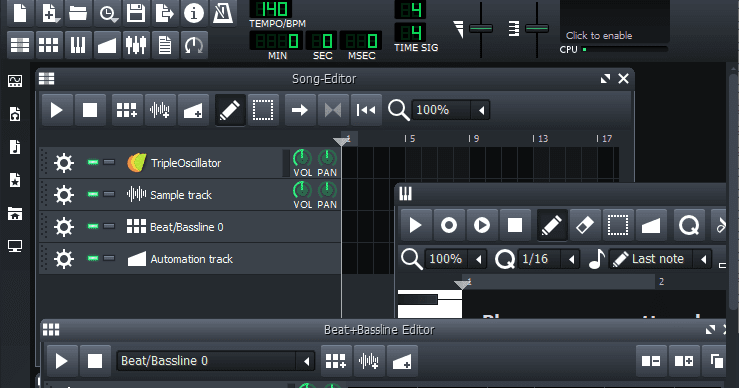
Task: Open recently used projects icon
Action: [107, 13]
